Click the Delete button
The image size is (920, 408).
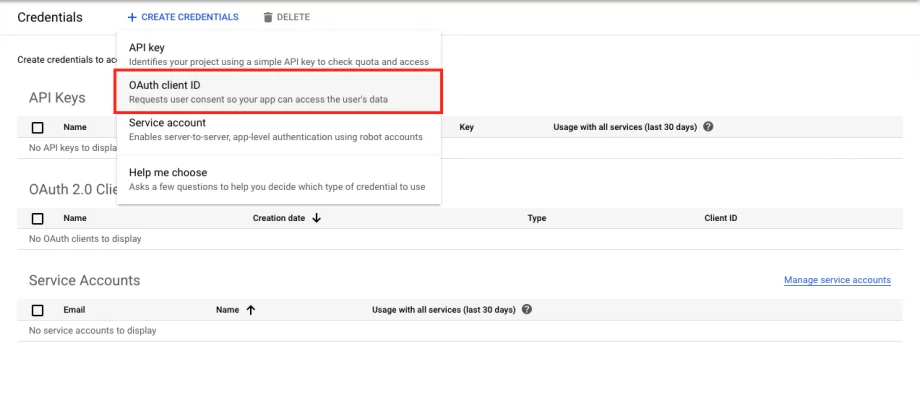pos(286,18)
